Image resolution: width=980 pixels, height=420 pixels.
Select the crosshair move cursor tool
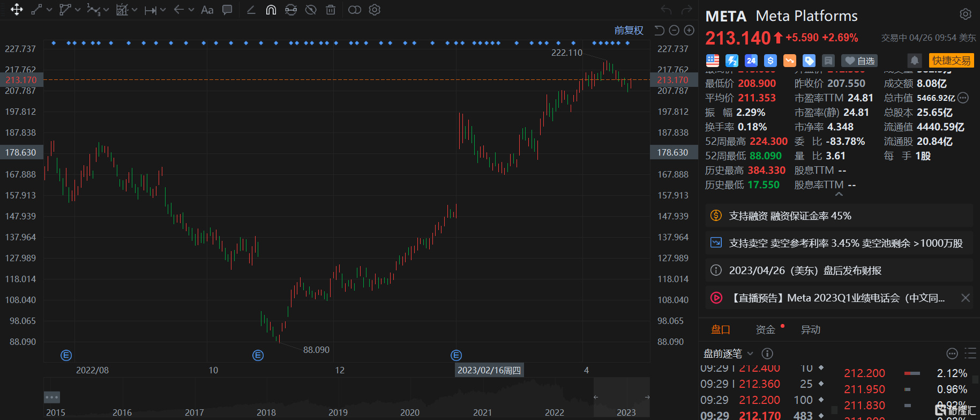(x=17, y=10)
